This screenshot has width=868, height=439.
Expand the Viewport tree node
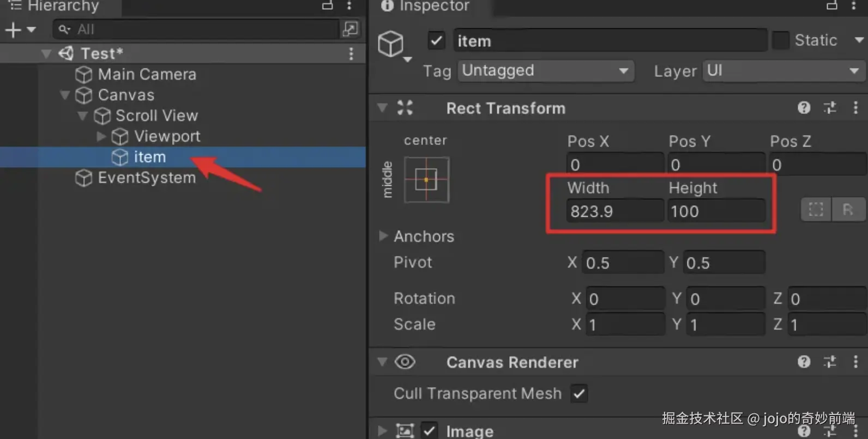(x=101, y=136)
